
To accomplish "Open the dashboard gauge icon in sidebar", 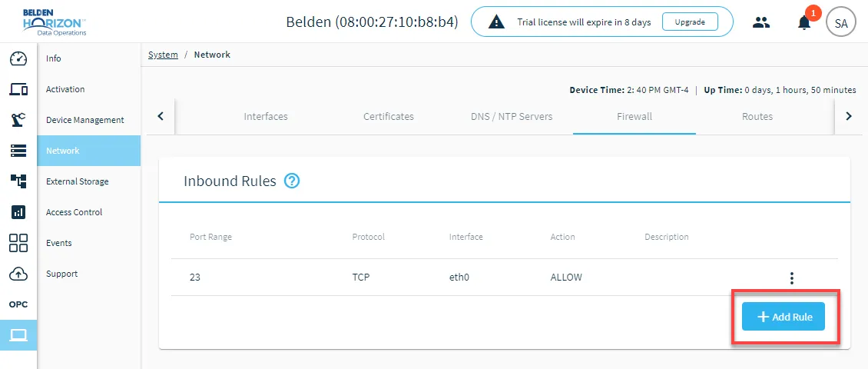I will coord(18,58).
